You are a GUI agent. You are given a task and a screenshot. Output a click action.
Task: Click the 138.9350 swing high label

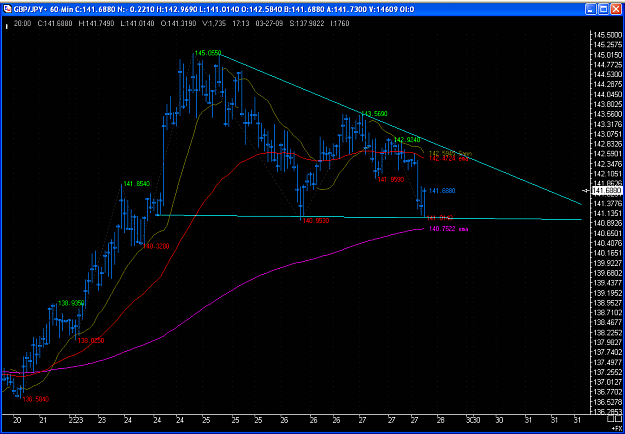point(71,303)
